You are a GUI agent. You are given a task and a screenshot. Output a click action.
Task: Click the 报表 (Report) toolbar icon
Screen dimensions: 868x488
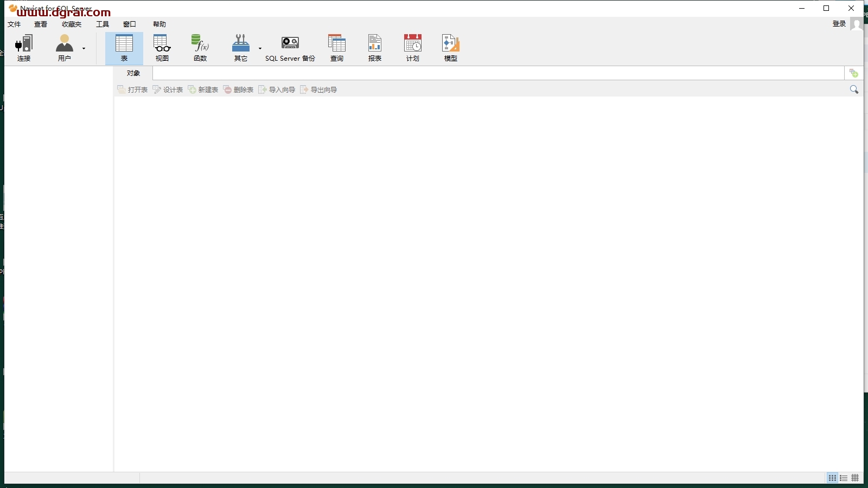point(375,48)
